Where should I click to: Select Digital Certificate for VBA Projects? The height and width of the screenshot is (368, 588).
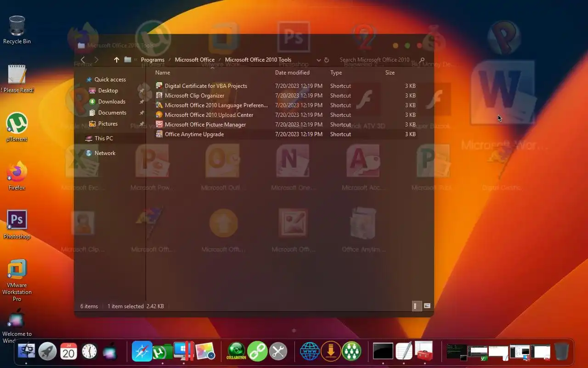202,86
